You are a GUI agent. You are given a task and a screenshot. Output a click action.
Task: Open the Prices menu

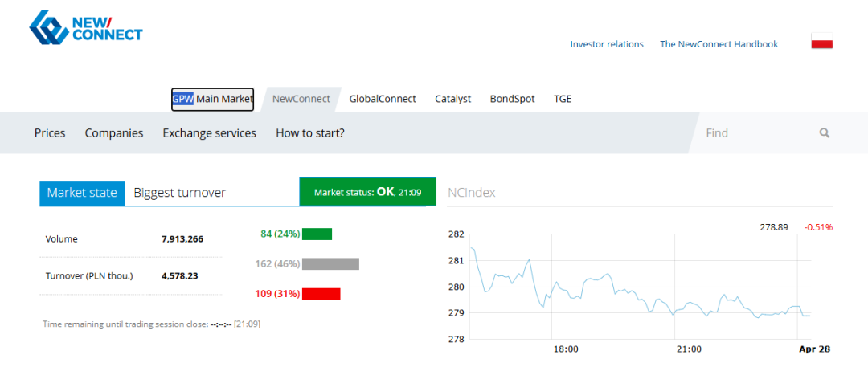tap(50, 132)
